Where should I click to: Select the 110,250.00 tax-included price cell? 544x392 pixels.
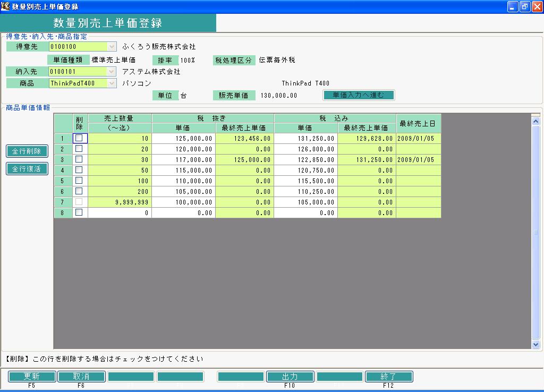[x=305, y=192]
